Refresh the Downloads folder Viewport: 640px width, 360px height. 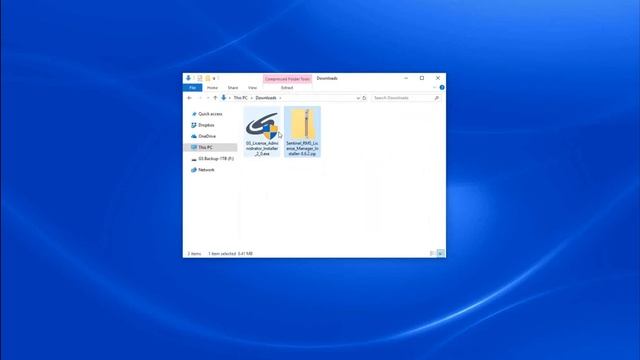click(364, 98)
